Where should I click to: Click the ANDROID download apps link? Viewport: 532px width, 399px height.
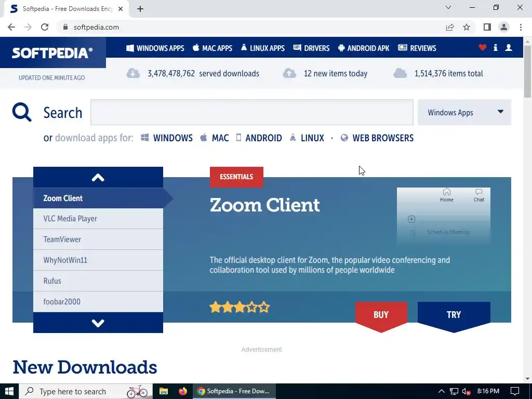pos(259,138)
